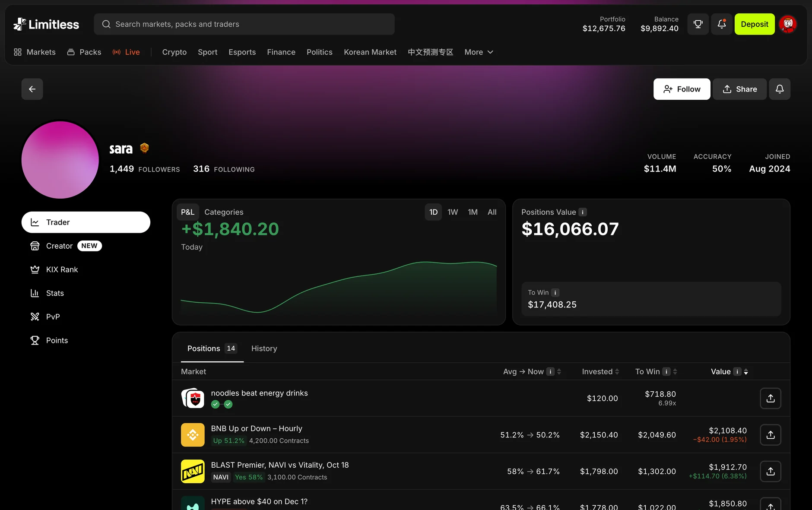Sort by To Win column
The width and height of the screenshot is (812, 510).
click(x=675, y=371)
